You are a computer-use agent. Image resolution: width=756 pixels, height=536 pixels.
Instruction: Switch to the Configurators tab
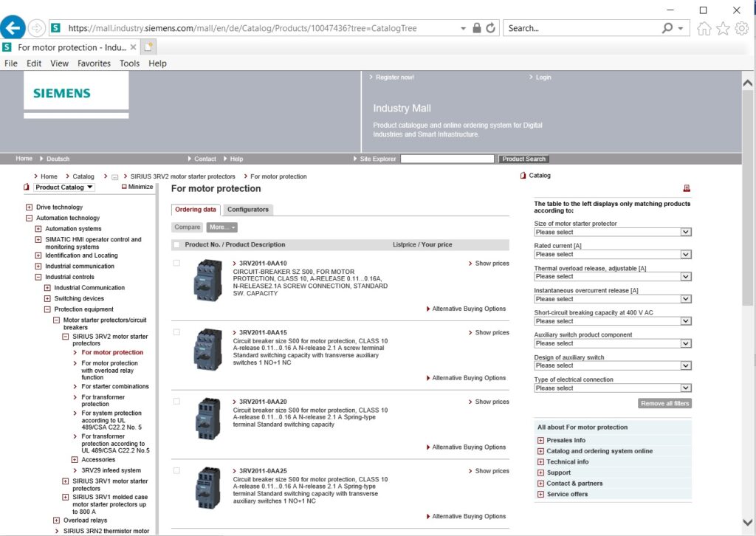(x=248, y=210)
